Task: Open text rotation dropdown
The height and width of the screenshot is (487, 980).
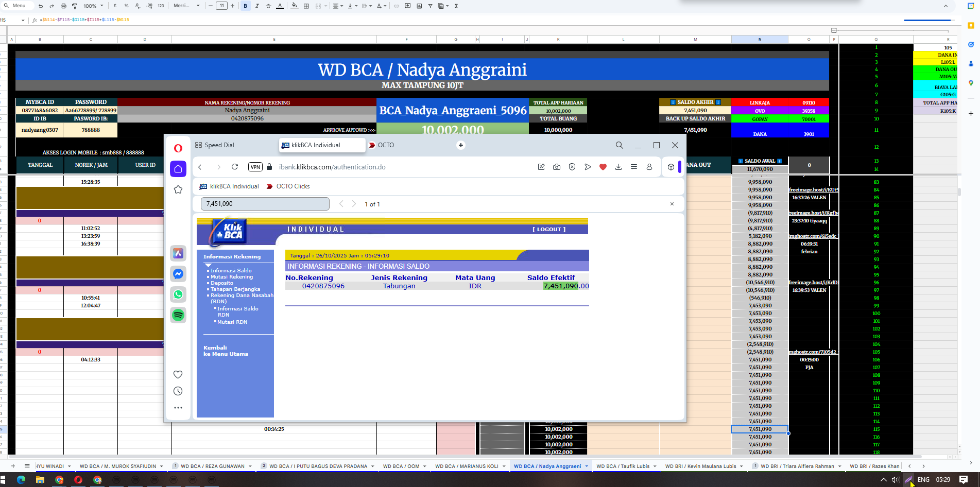Action: 382,6
